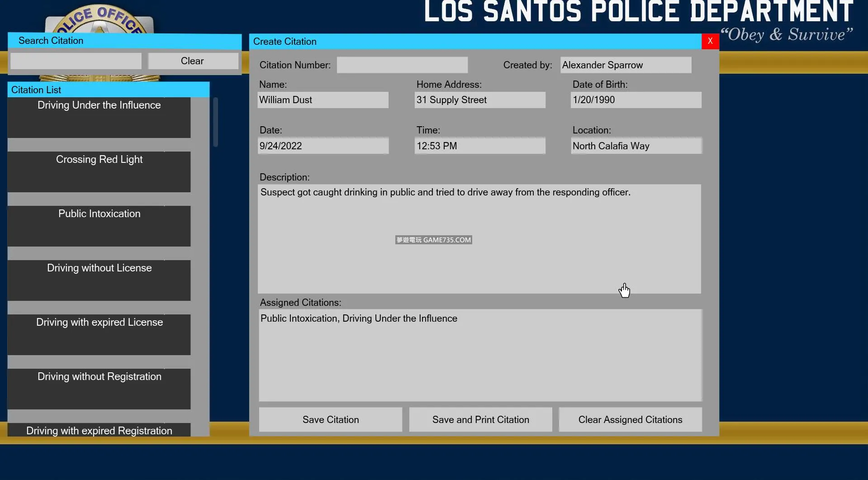Select Driving with expired Registration entry

click(99, 430)
